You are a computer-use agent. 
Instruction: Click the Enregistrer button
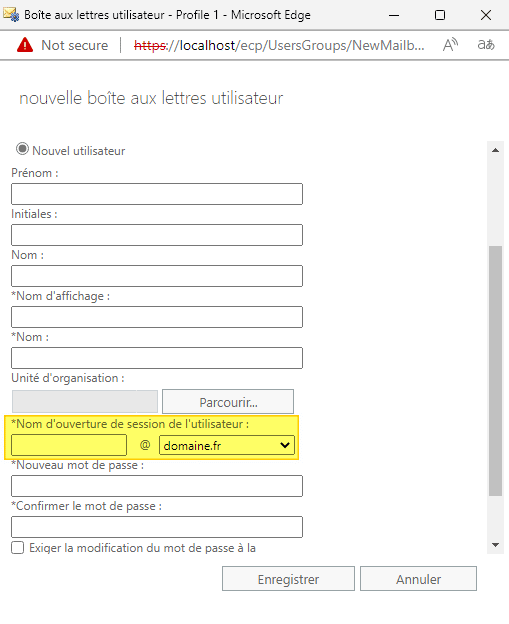tap(288, 579)
